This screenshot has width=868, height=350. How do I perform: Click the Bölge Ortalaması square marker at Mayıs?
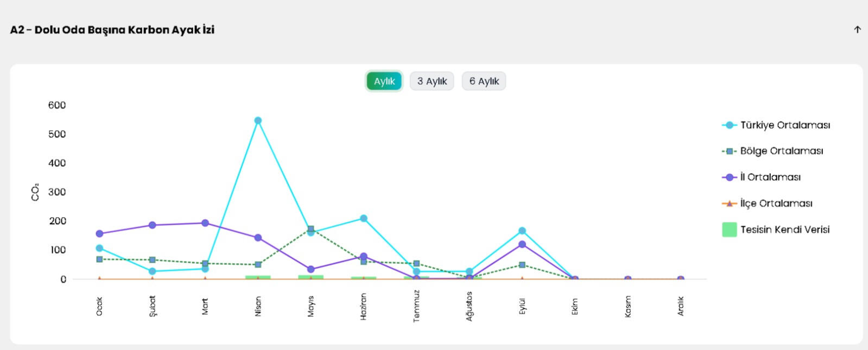pos(311,229)
